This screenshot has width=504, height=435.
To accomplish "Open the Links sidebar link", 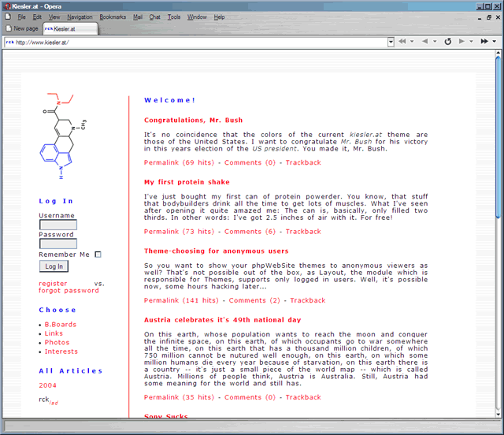I will (54, 333).
